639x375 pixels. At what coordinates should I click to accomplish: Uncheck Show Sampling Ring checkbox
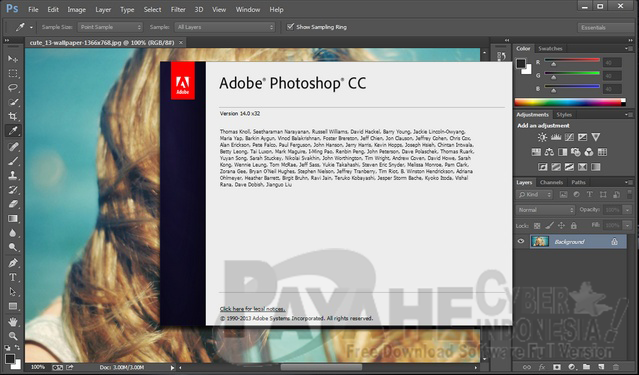290,27
